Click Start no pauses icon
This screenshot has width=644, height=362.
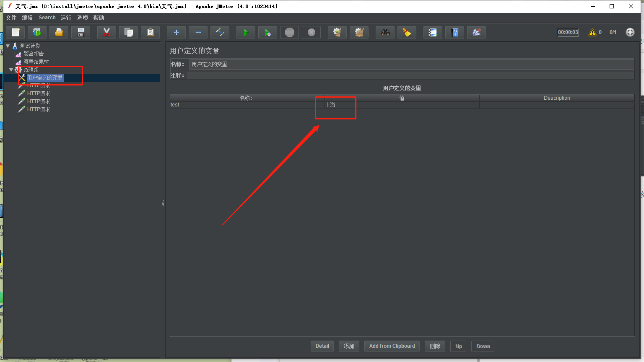pyautogui.click(x=268, y=32)
